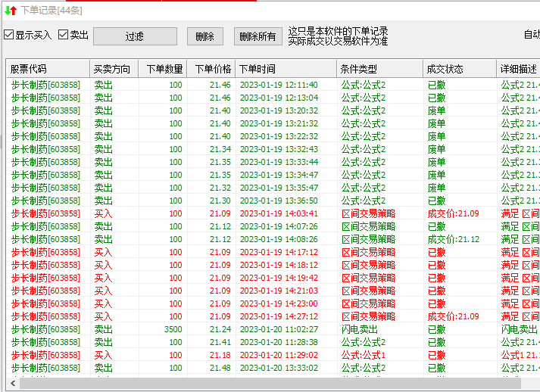This screenshot has height=392, width=540.
Task: Sort by the 买卖方向 column header
Action: [x=113, y=69]
